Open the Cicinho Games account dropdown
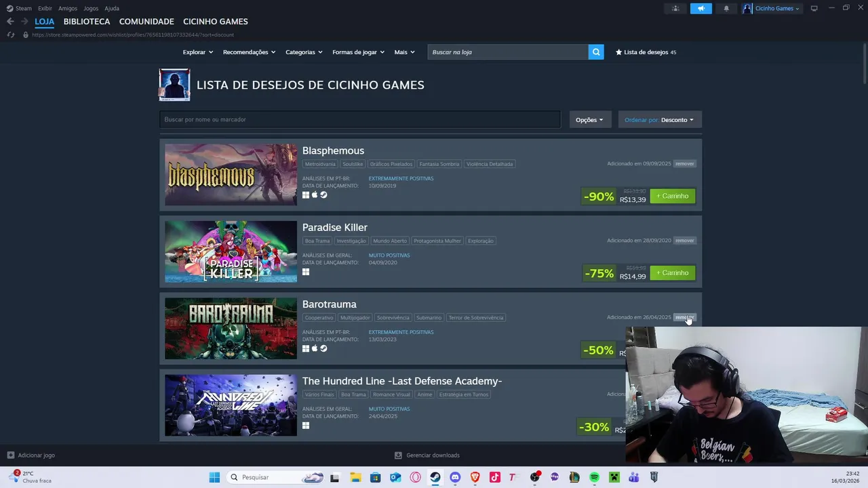This screenshot has height=488, width=868. click(x=771, y=8)
